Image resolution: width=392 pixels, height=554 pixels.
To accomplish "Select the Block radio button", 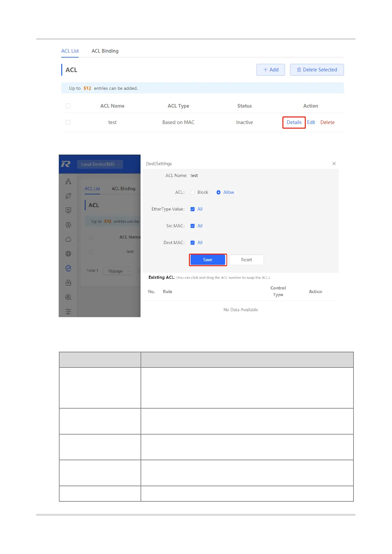I will point(193,192).
